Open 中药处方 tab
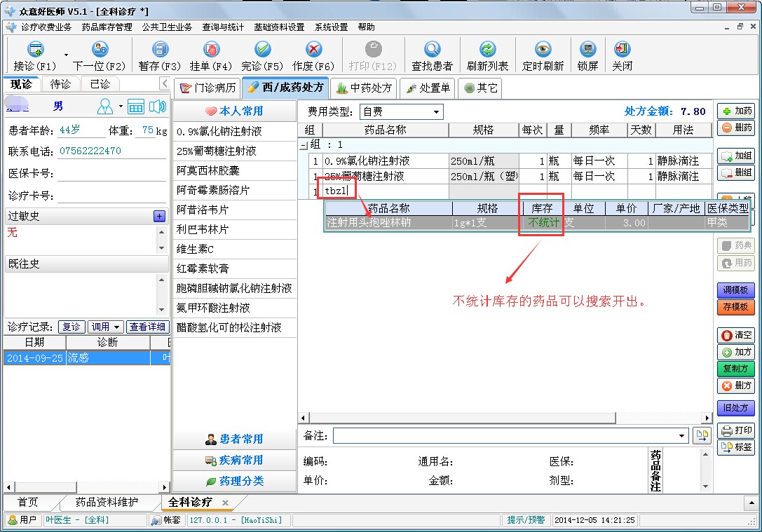The width and height of the screenshot is (762, 532). click(x=364, y=88)
